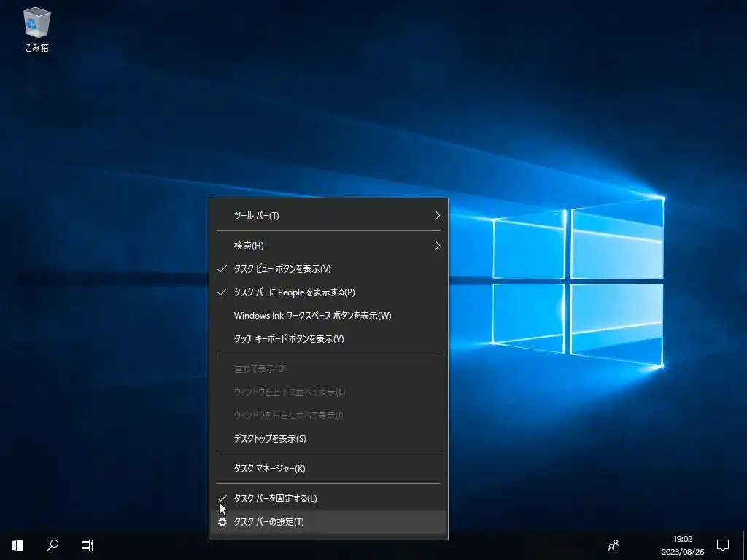
Task: Expand the 検索(H) submenu
Action: [328, 246]
